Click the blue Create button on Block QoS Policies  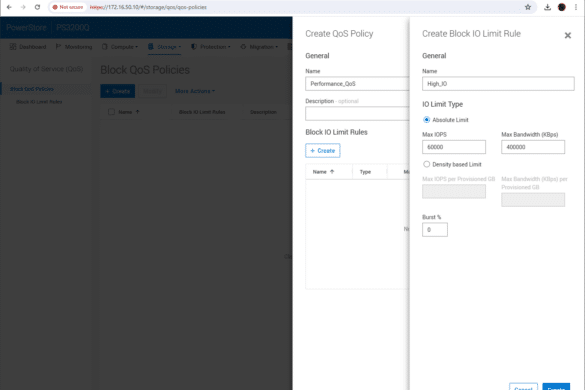pyautogui.click(x=118, y=91)
